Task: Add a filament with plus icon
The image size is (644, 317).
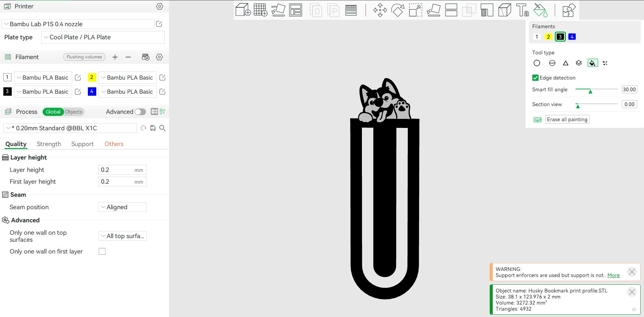Action: click(x=115, y=57)
